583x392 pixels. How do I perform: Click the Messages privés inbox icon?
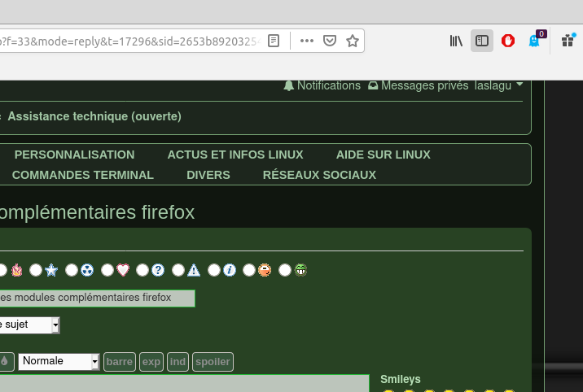[x=373, y=85]
